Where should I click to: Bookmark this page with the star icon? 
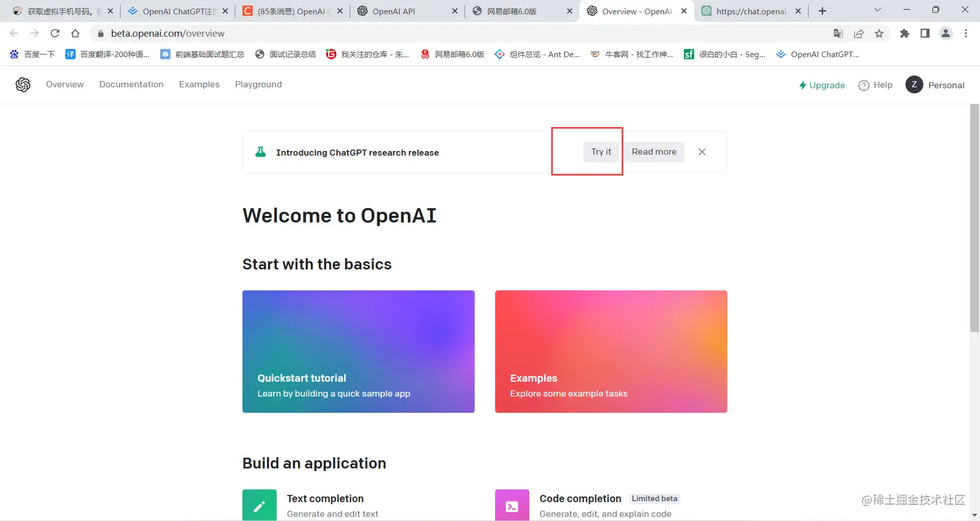[879, 33]
